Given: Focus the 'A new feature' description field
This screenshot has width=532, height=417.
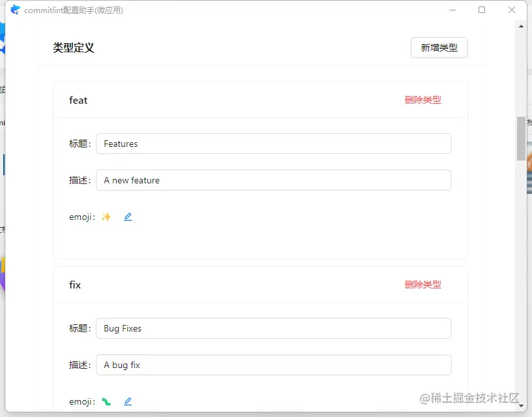Looking at the screenshot, I should (x=273, y=180).
